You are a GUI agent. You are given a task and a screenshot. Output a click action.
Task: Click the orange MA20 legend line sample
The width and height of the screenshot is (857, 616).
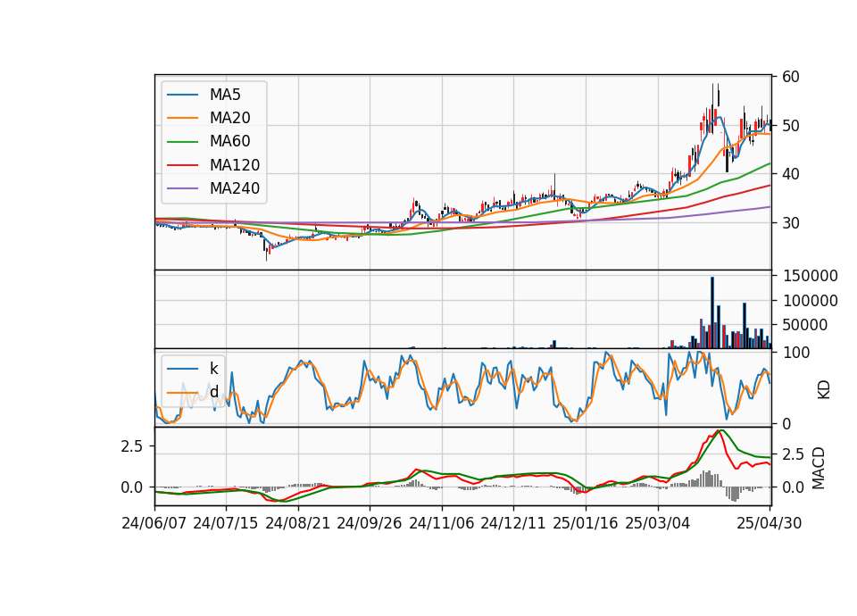coord(182,118)
